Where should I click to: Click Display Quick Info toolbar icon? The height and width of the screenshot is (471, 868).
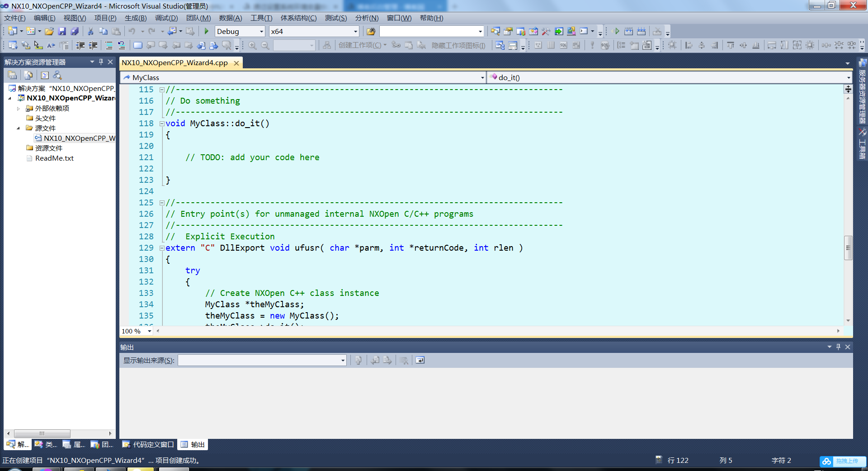(38, 45)
